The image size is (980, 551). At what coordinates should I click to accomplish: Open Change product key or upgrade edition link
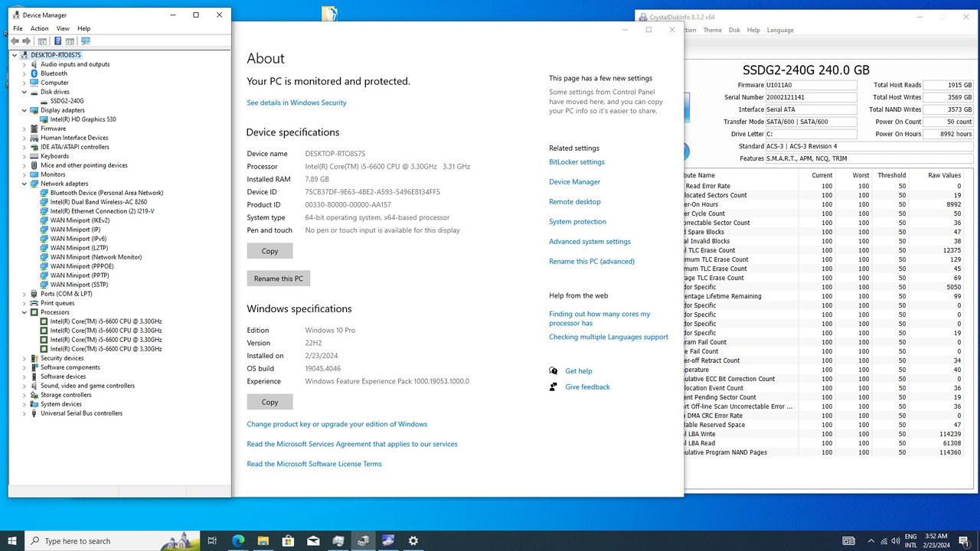[337, 424]
